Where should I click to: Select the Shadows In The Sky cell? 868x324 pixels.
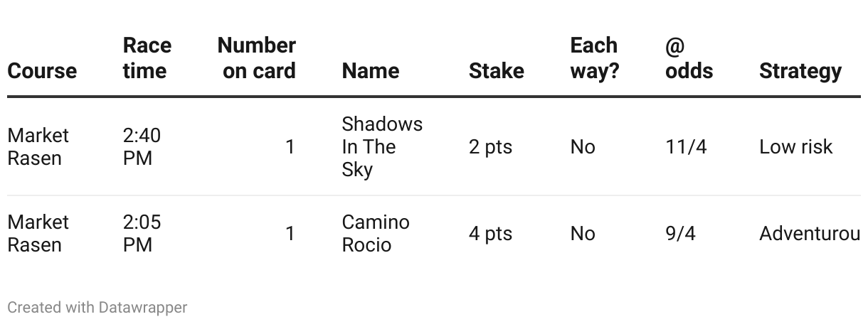[381, 147]
